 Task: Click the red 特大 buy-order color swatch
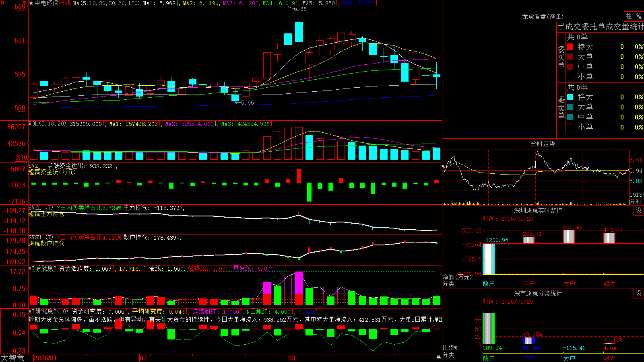pos(570,47)
